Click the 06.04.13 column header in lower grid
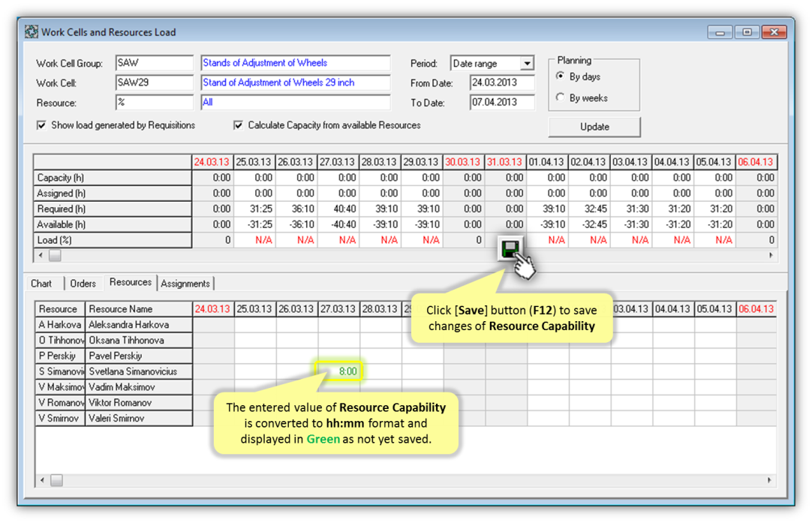The height and width of the screenshot is (523, 812). point(756,309)
